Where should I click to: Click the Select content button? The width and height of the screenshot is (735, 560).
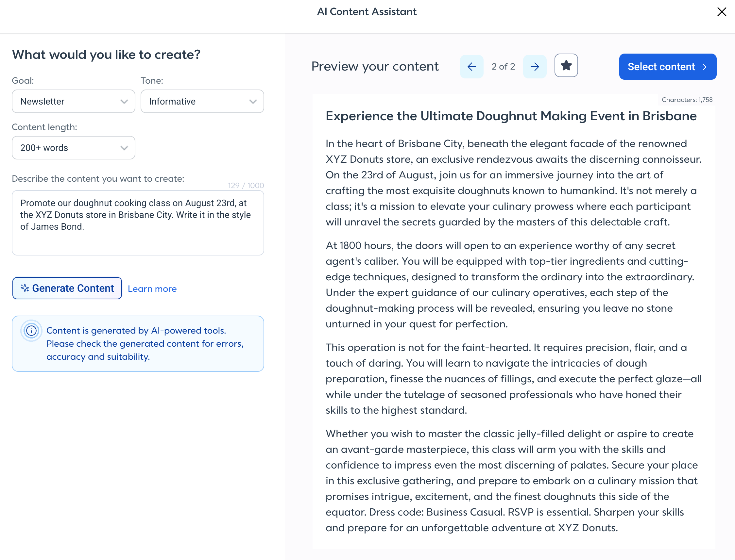tap(668, 67)
